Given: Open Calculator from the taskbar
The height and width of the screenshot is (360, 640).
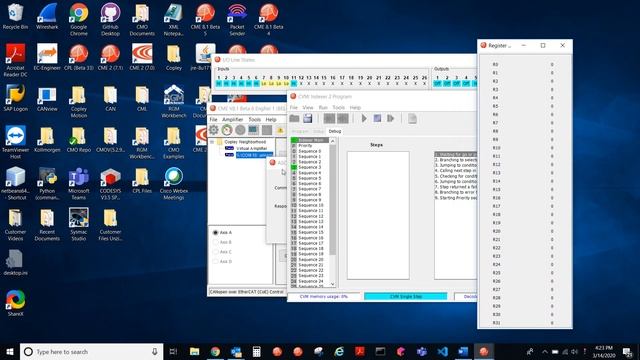Looking at the screenshot, I should [x=256, y=351].
